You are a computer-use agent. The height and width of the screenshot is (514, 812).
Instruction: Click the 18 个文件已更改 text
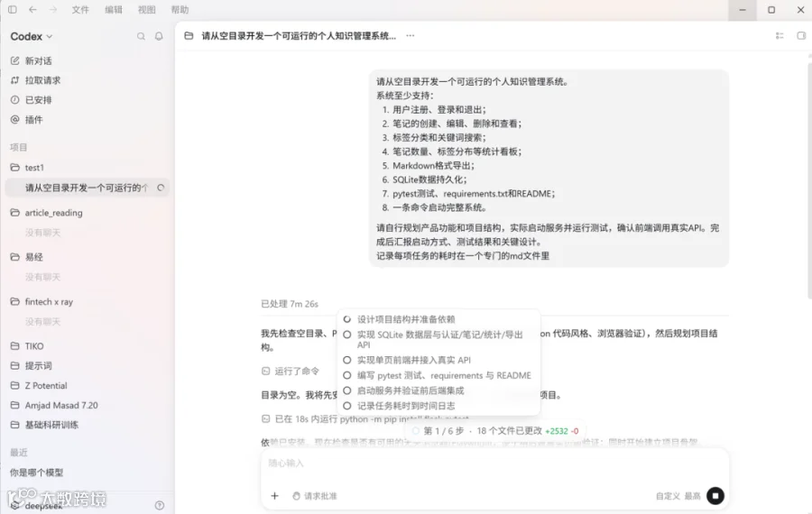click(x=509, y=431)
